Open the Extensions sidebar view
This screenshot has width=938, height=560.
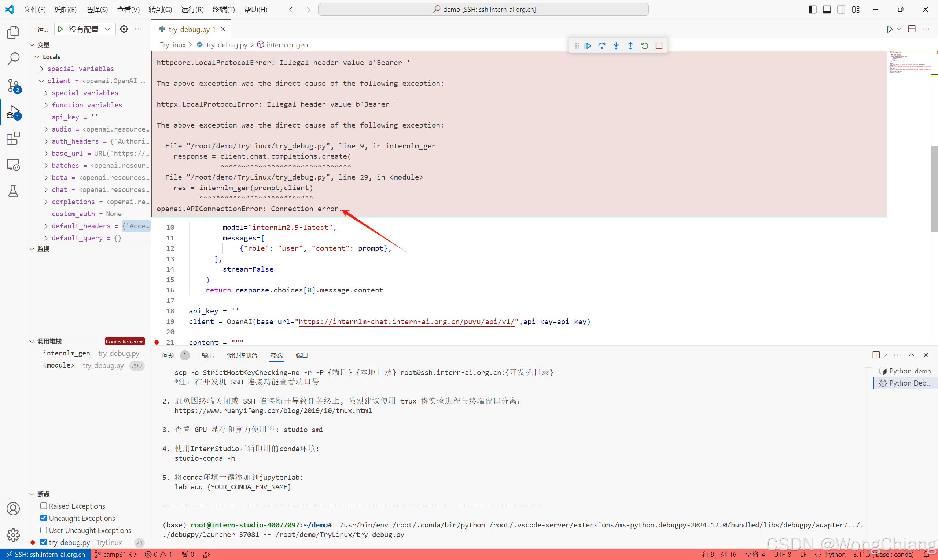13,139
